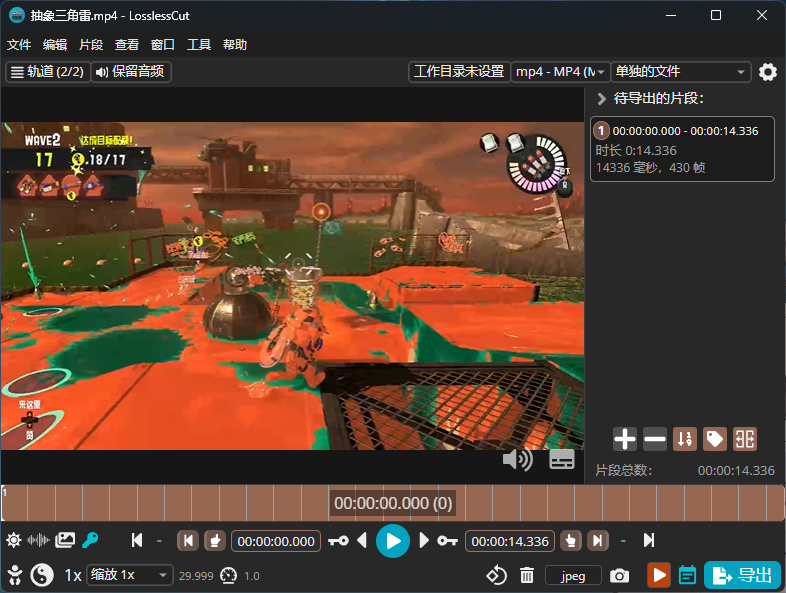Image resolution: width=786 pixels, height=593 pixels.
Task: Jump to the segment end
Action: pos(598,541)
